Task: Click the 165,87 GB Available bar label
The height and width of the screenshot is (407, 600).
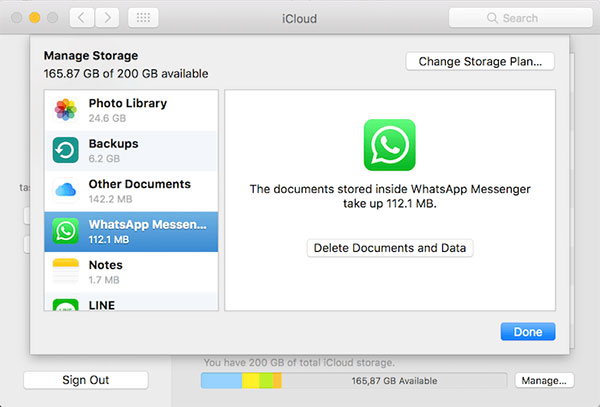Action: coord(395,381)
